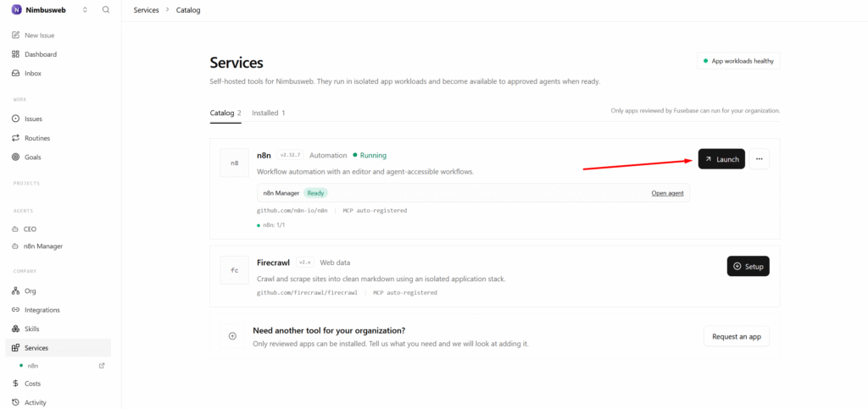Image resolution: width=868 pixels, height=409 pixels.
Task: Click the v2.32.7 version badge
Action: tap(290, 155)
